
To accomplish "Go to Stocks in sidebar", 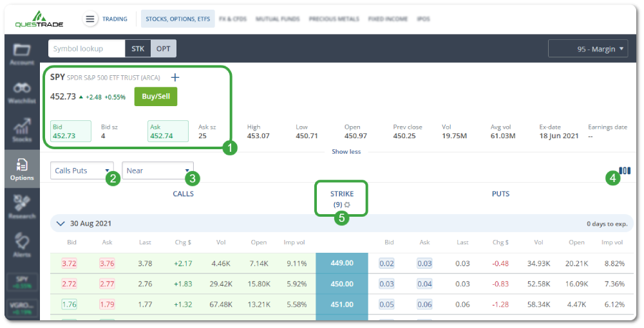I will 22,129.
